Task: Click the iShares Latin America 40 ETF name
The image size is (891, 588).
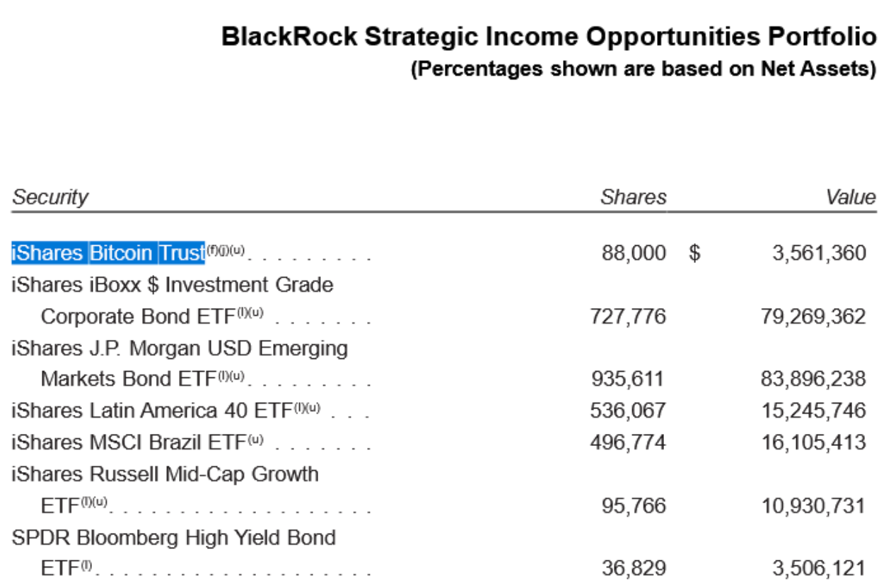Action: pyautogui.click(x=152, y=411)
